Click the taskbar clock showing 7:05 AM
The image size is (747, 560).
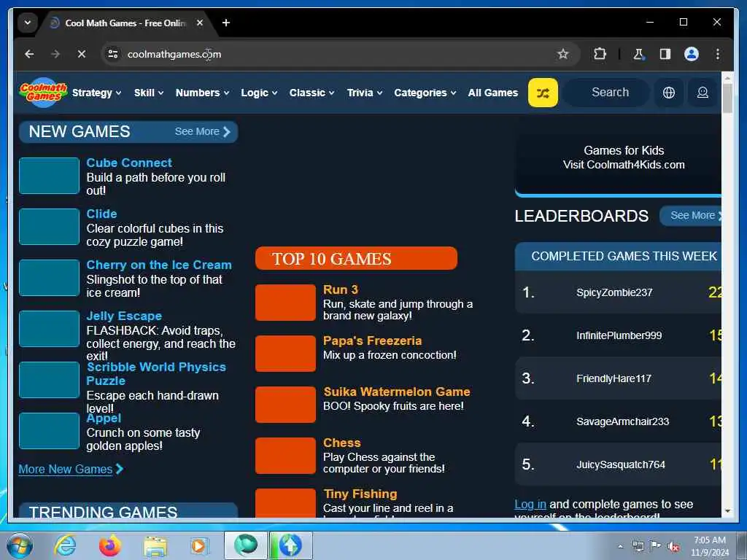coord(710,546)
